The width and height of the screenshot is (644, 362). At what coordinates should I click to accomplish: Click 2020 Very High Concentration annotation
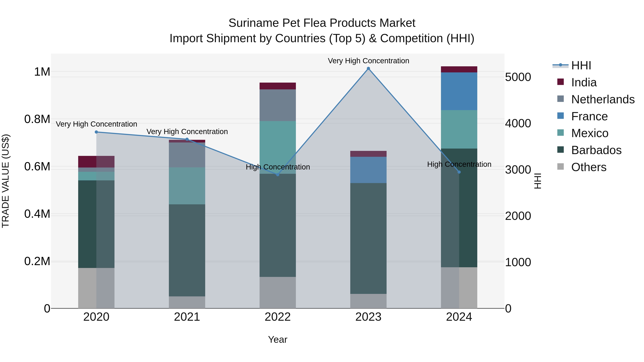click(96, 124)
